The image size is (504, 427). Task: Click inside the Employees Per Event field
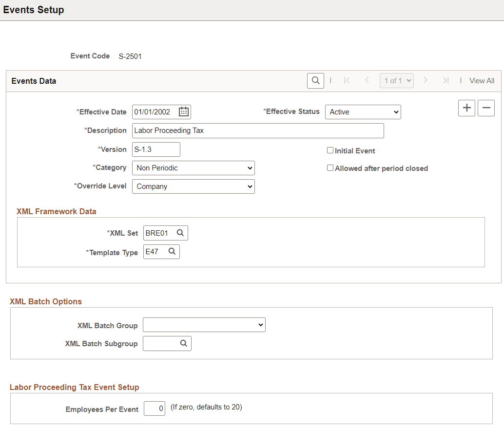[154, 408]
